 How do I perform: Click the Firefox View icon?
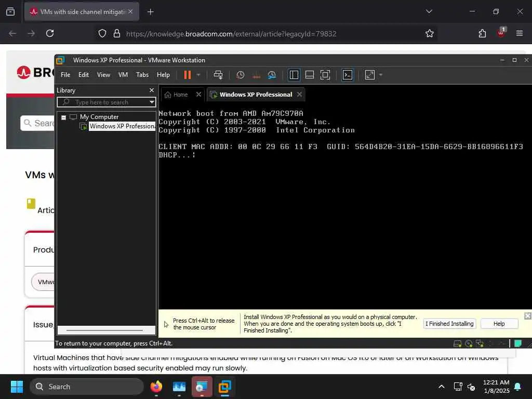10,11
